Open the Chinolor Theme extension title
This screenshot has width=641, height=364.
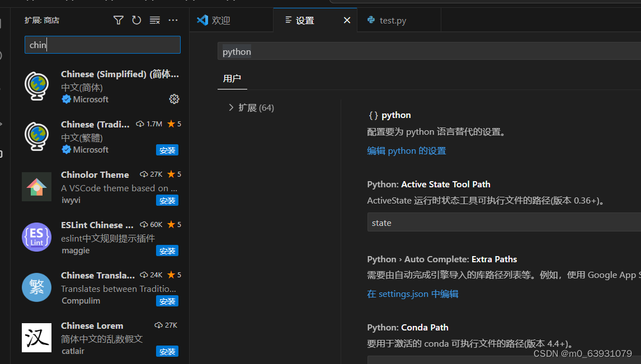click(x=95, y=174)
